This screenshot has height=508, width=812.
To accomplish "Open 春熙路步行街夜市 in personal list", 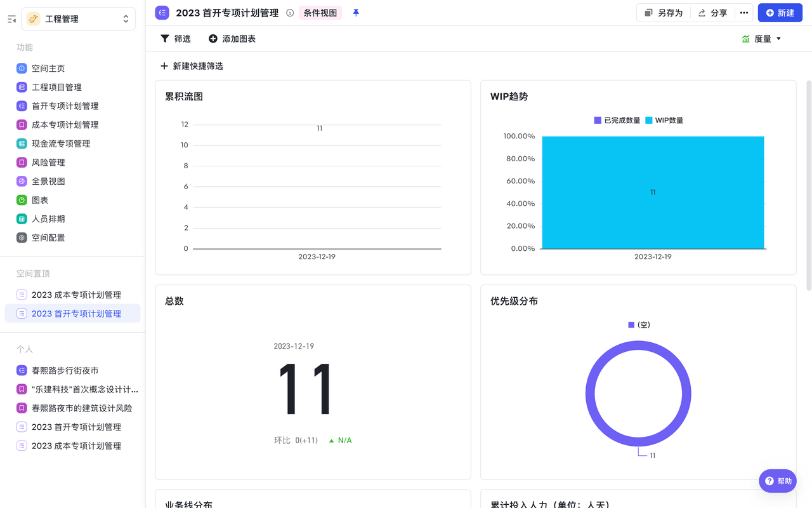I will [72, 370].
